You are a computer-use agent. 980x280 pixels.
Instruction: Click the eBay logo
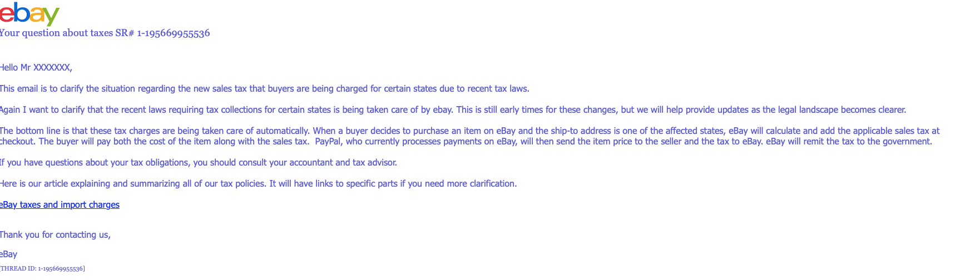(29, 13)
